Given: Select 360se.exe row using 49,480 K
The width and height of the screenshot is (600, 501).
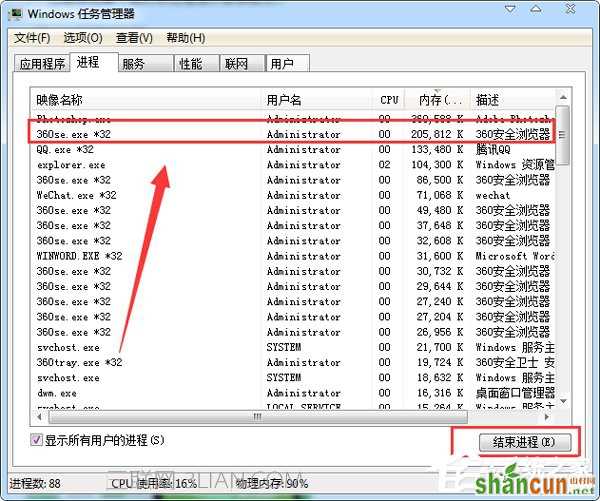Looking at the screenshot, I should (293, 211).
